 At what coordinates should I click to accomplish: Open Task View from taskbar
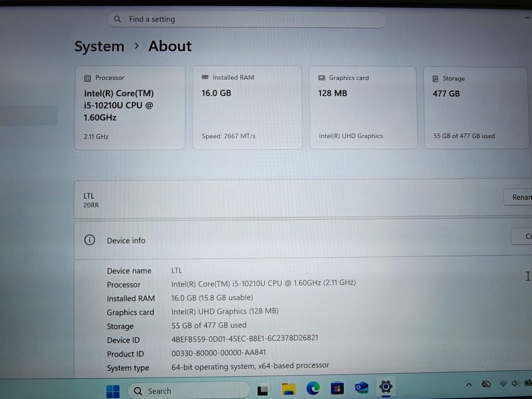263,390
